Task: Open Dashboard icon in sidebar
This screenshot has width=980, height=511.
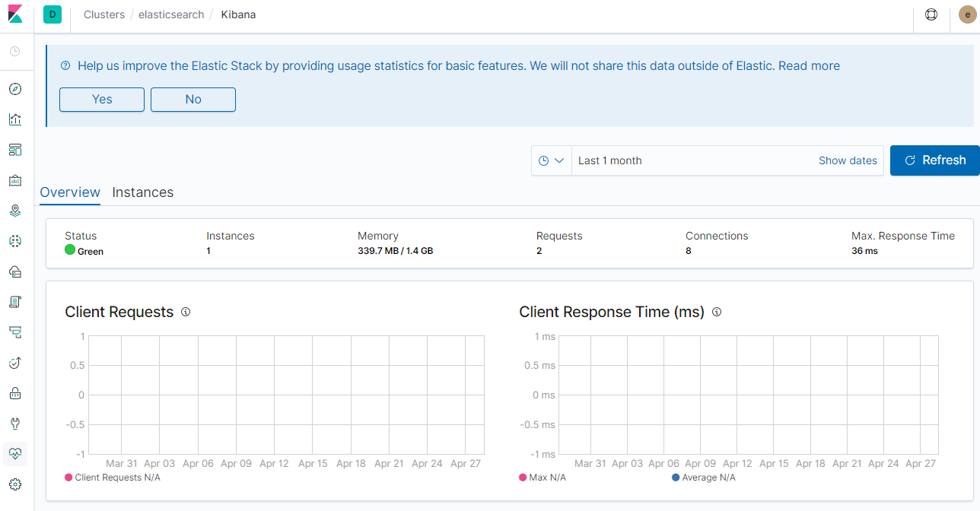Action: 15,150
